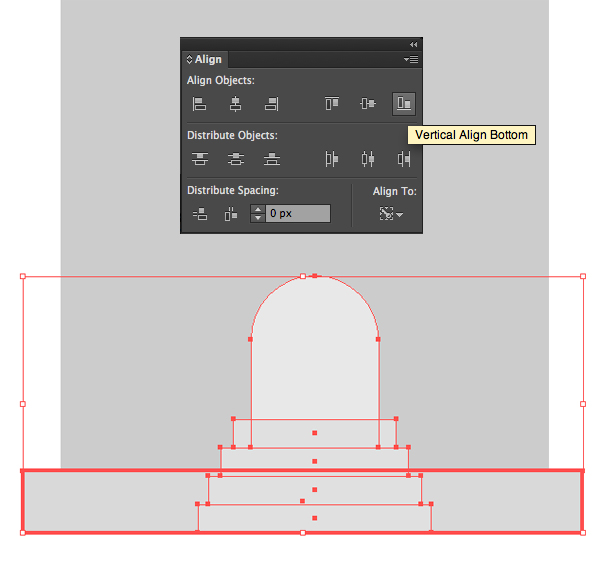Click Vertical Align Top icon
The image size is (600, 575).
point(332,103)
